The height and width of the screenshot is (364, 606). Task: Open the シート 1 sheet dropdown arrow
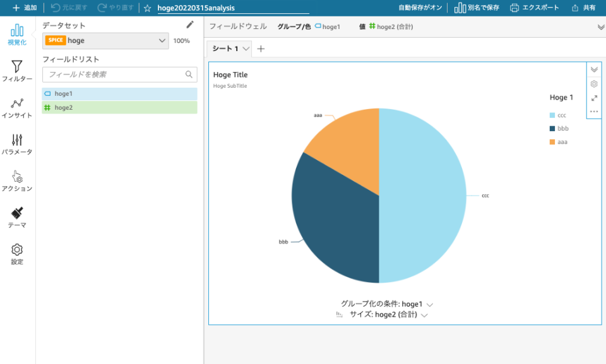click(x=246, y=48)
